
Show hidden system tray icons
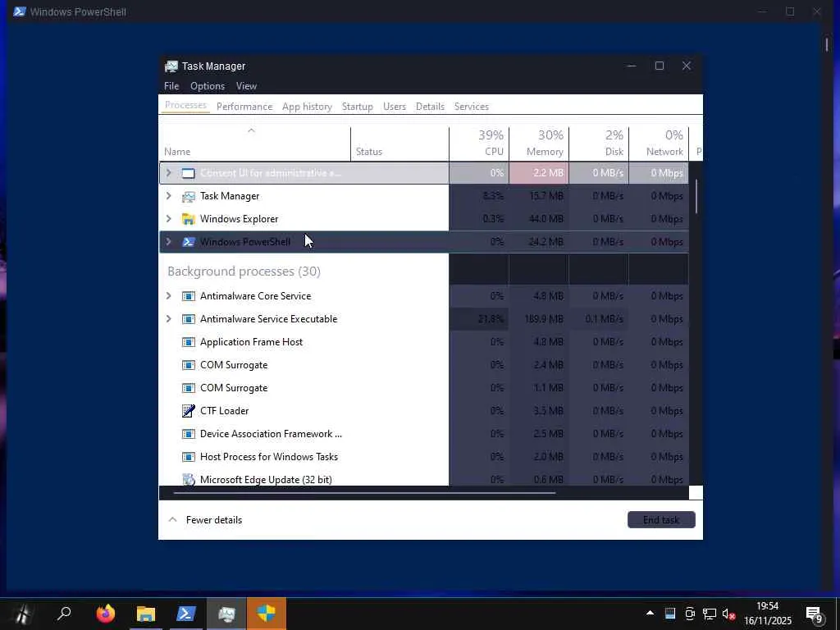[x=650, y=614]
